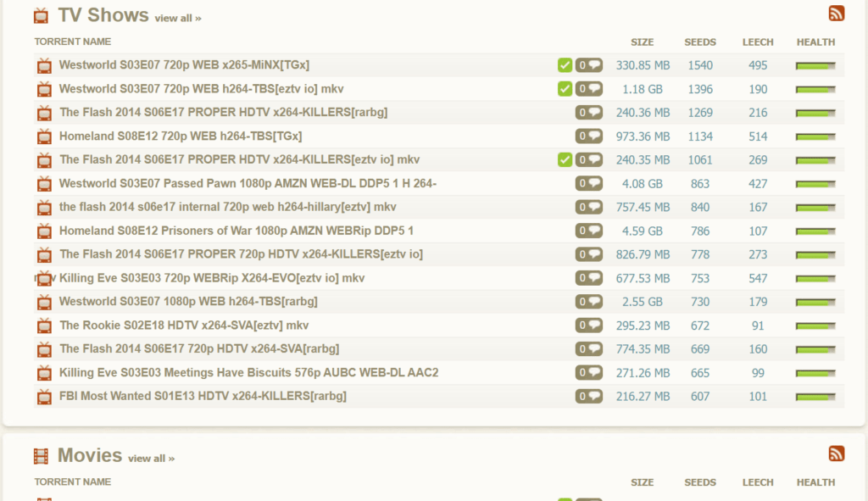Image resolution: width=868 pixels, height=501 pixels.
Task: Click seeds value 1540
Action: tap(700, 65)
